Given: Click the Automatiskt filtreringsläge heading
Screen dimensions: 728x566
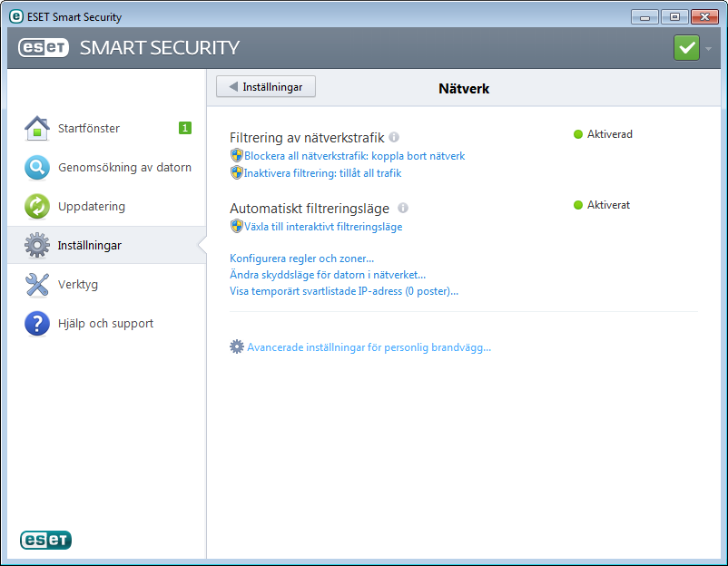Looking at the screenshot, I should pyautogui.click(x=310, y=209).
